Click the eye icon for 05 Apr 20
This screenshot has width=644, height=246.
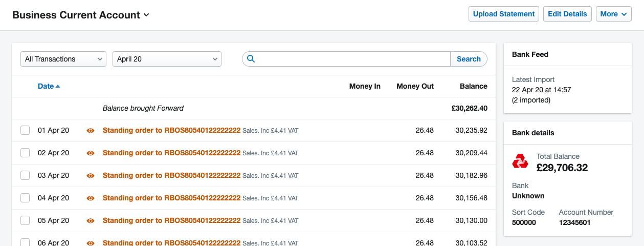[x=91, y=221]
